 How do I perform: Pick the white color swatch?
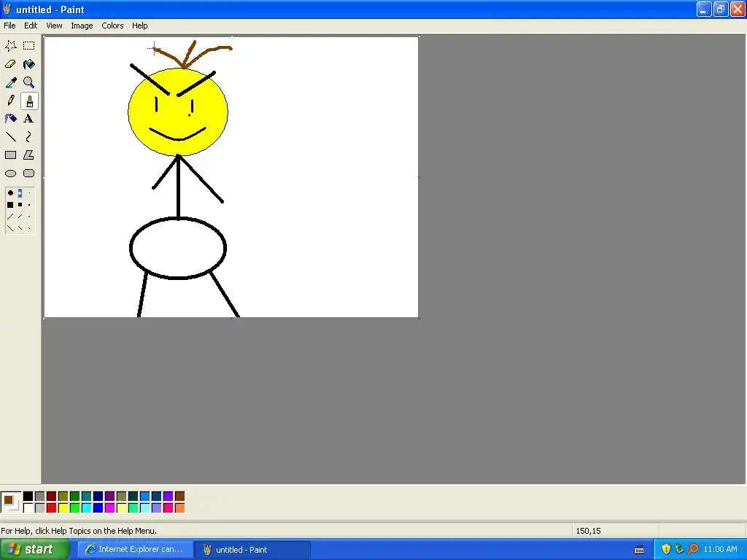point(28,508)
